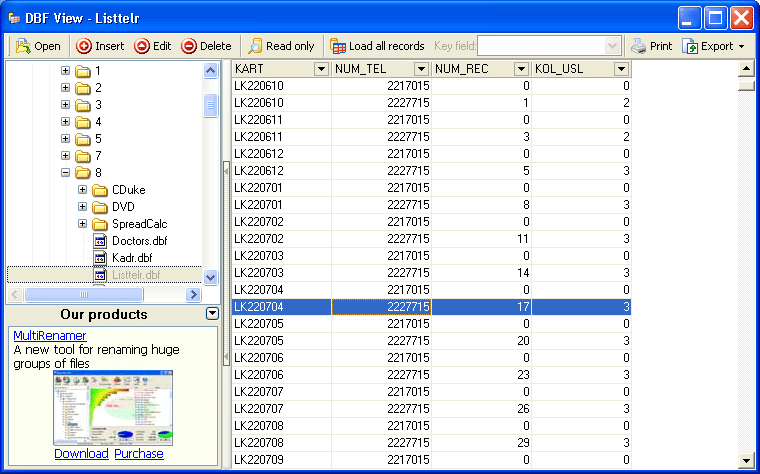Select the SpreadCalc folder icon

(x=100, y=224)
